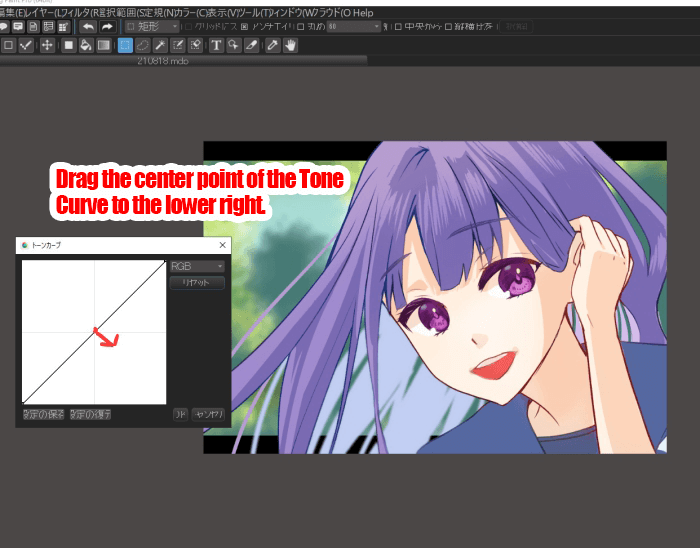
Task: Select the Eyedropper tool
Action: [x=273, y=45]
